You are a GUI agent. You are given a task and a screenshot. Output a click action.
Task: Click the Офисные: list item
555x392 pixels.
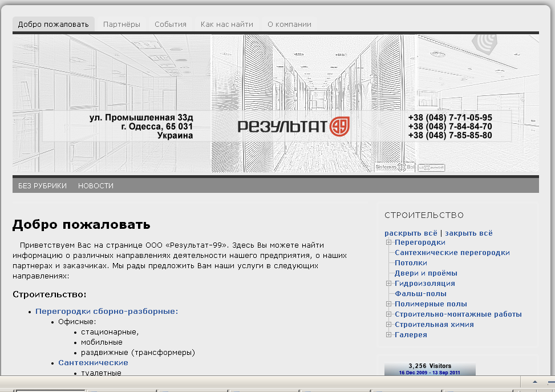click(77, 322)
